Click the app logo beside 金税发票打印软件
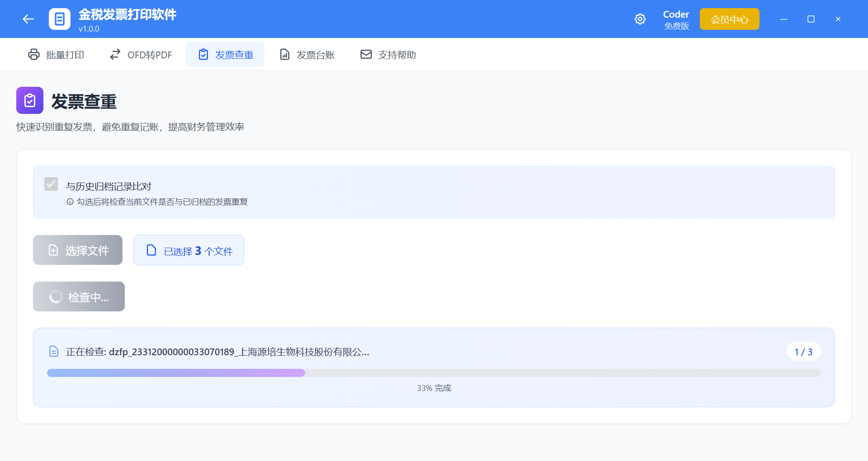This screenshot has width=868, height=461. tap(60, 19)
